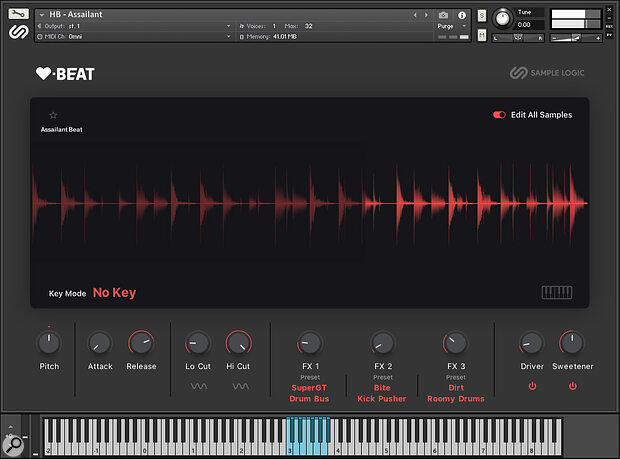620x459 pixels.
Task: Toggle the Driver power button
Action: coord(532,386)
